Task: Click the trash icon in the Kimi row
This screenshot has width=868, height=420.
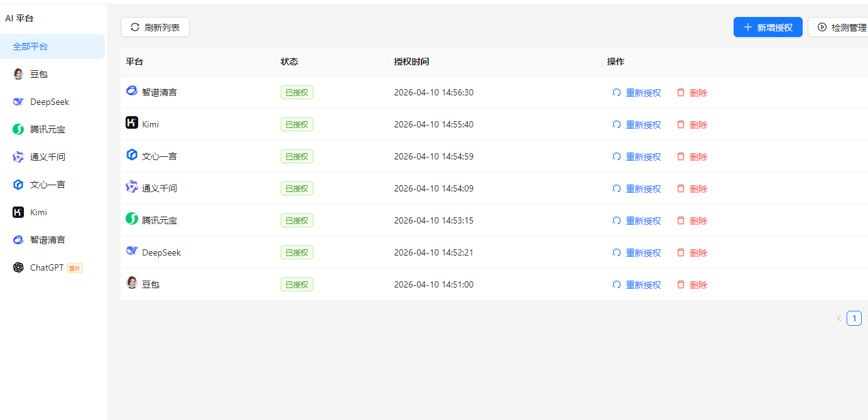Action: (681, 124)
